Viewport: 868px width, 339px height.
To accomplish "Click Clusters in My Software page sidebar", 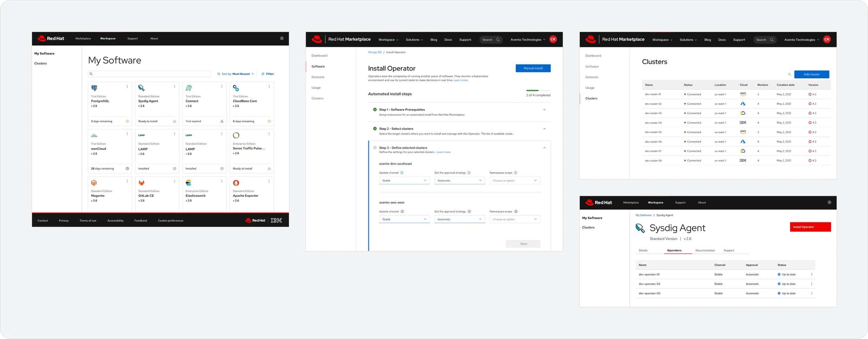I will tap(40, 64).
